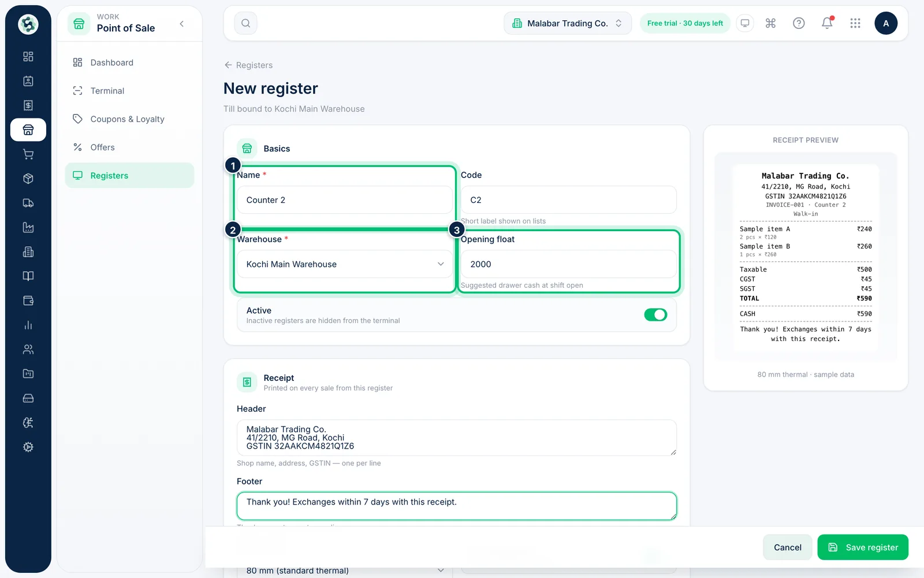Open the wallet icon in sidebar

click(28, 301)
